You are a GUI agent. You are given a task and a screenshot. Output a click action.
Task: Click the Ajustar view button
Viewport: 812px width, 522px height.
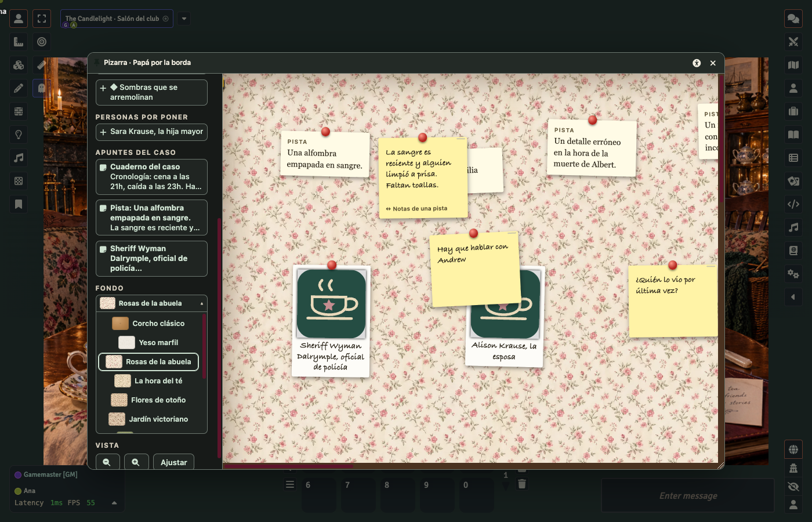(x=173, y=462)
